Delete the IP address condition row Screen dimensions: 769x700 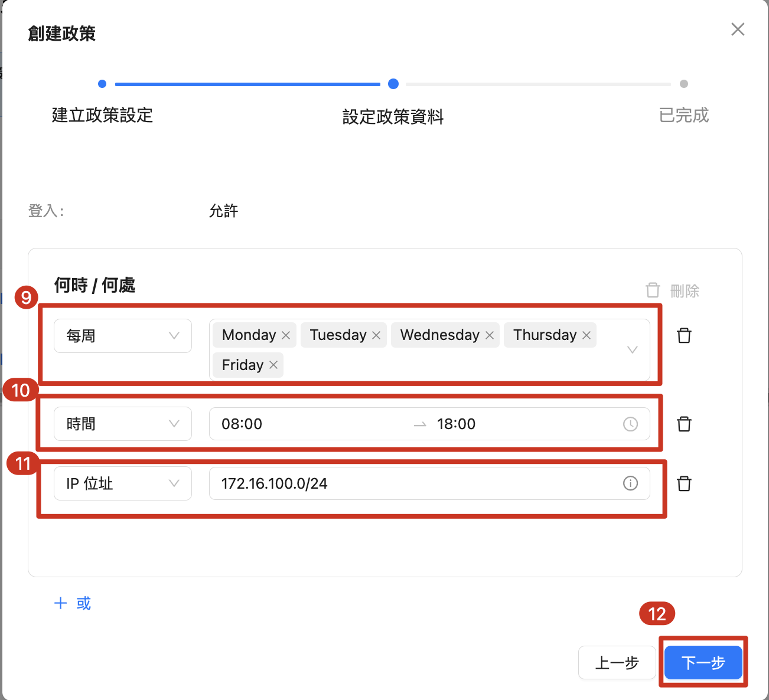tap(684, 483)
